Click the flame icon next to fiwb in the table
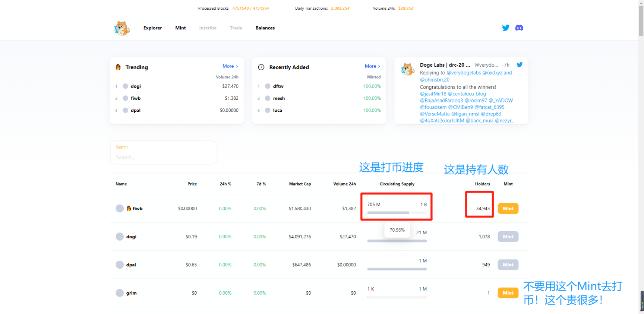644x314 pixels. pyautogui.click(x=129, y=209)
